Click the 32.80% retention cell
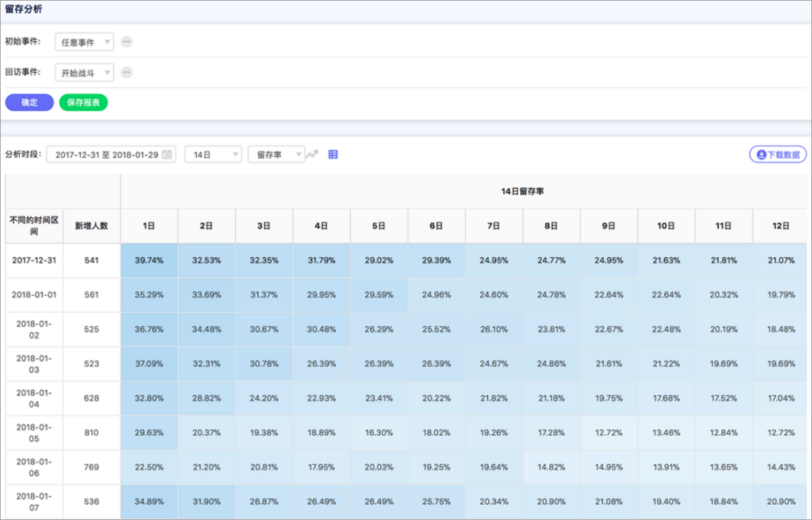The width and height of the screenshot is (812, 520). point(149,398)
